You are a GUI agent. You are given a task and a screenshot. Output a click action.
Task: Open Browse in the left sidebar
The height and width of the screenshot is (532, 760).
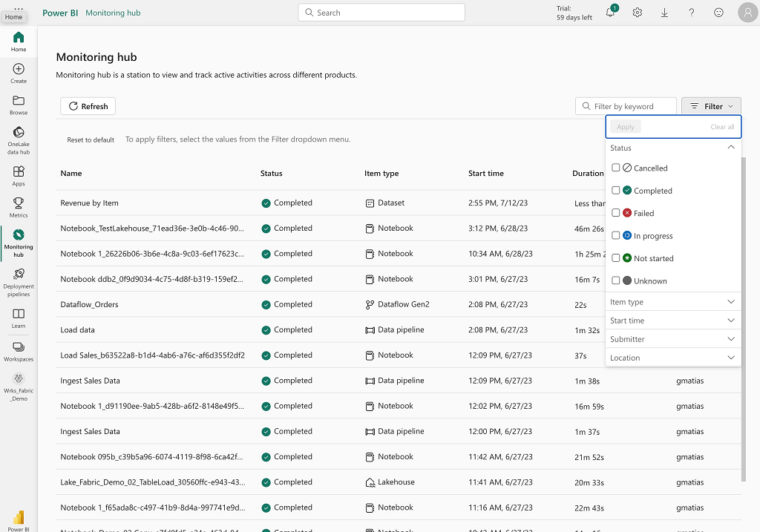point(19,105)
